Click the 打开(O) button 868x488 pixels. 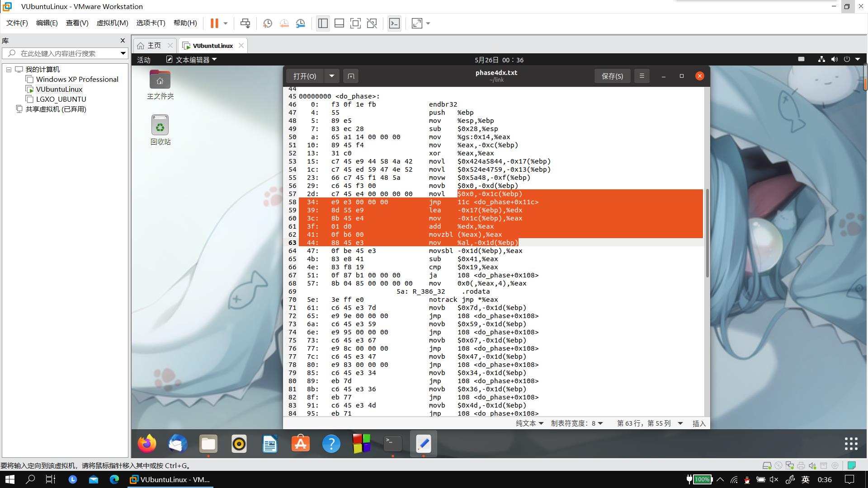pos(305,76)
